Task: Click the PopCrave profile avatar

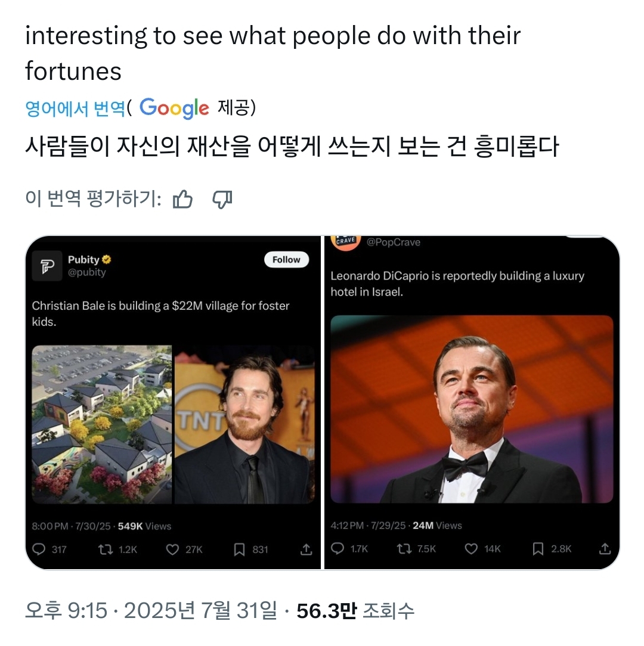Action: (x=346, y=241)
